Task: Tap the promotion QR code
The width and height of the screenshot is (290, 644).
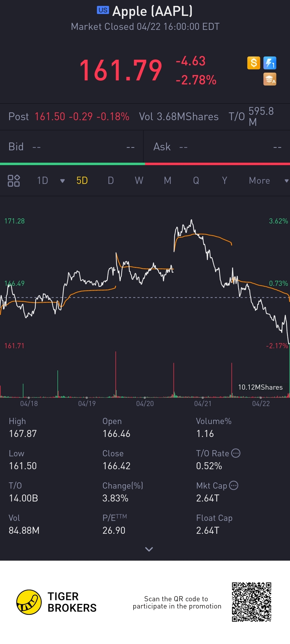Action: click(x=252, y=602)
